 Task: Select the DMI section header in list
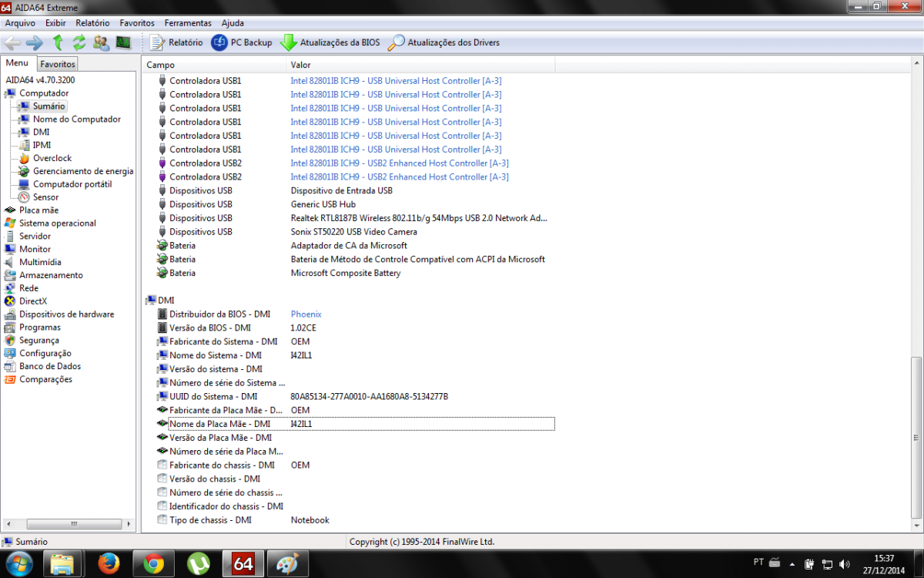click(x=159, y=301)
